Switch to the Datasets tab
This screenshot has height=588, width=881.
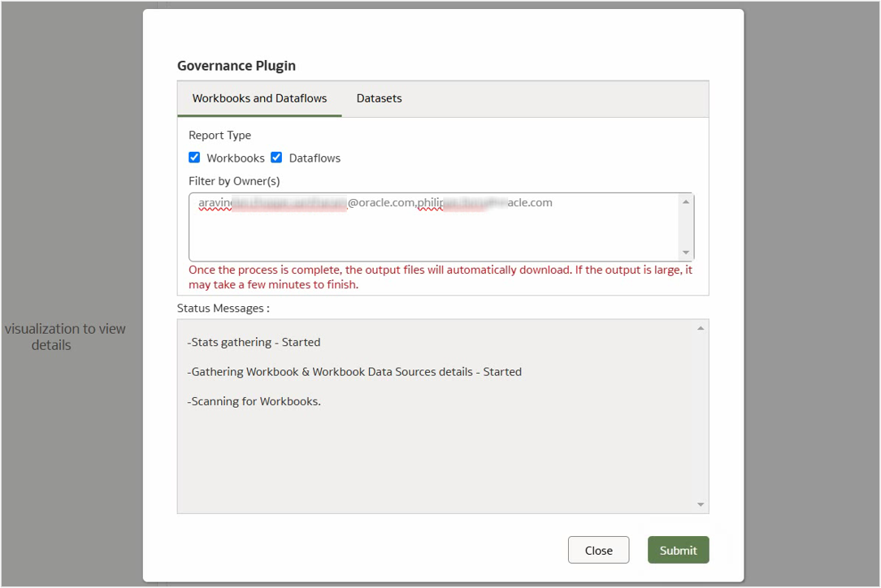(379, 98)
